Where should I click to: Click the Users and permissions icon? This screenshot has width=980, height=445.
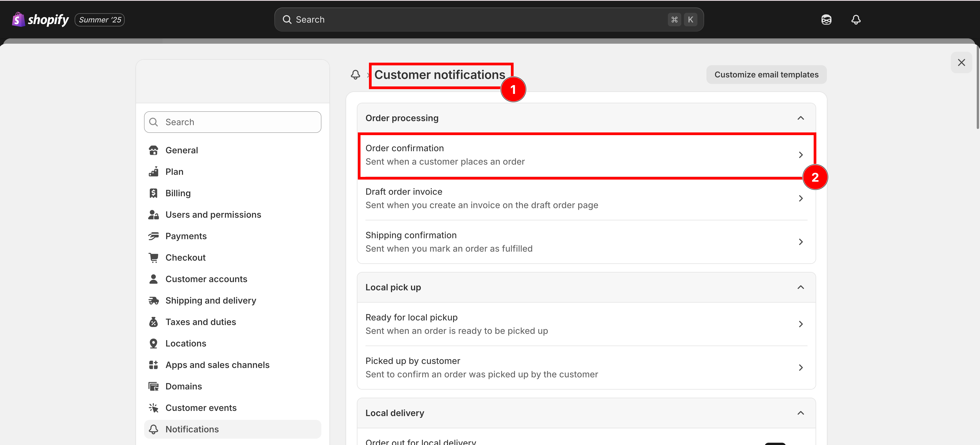153,215
